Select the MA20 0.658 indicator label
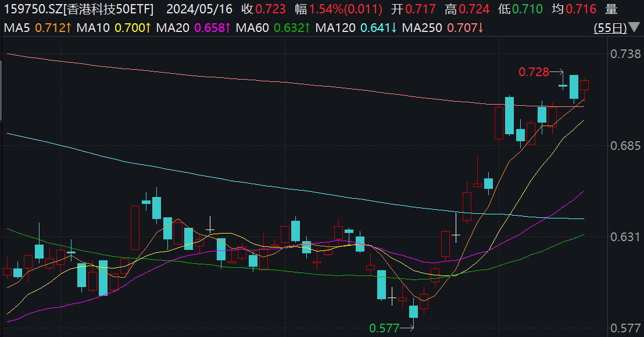The width and height of the screenshot is (644, 337). [194, 28]
